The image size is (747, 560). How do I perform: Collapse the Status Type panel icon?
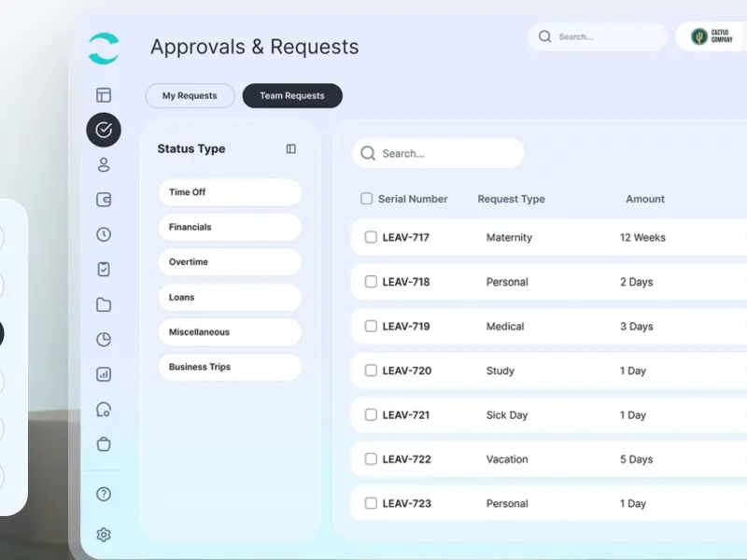(x=290, y=149)
